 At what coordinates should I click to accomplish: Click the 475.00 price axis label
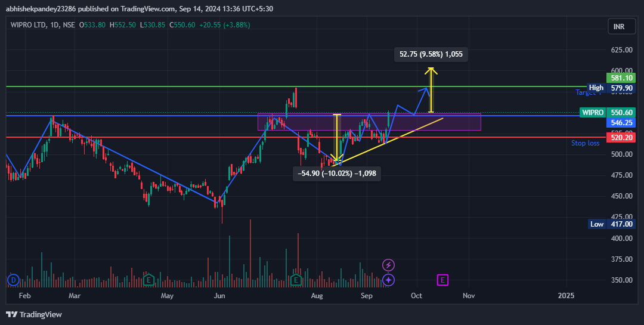tap(621, 175)
